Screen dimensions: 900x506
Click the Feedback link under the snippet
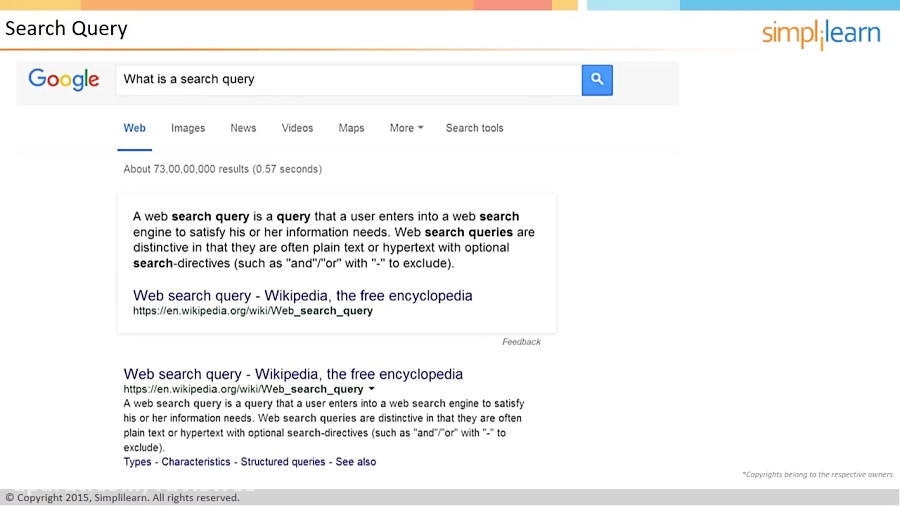coord(521,342)
